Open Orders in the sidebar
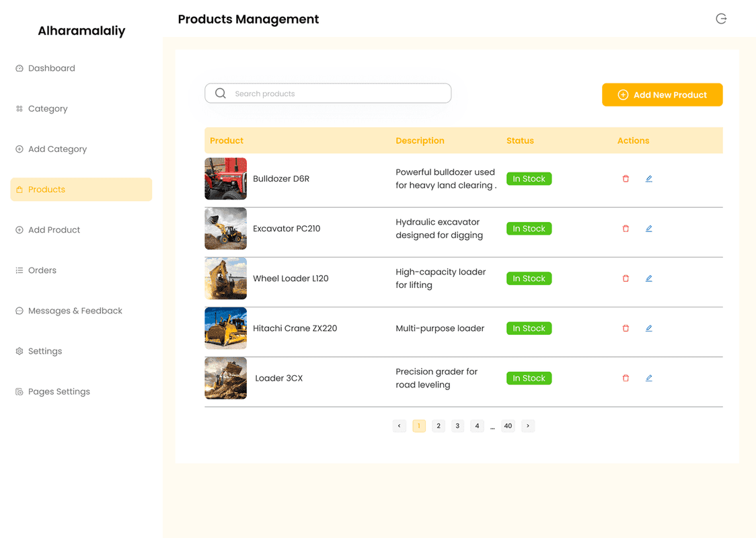The image size is (756, 538). 42,270
